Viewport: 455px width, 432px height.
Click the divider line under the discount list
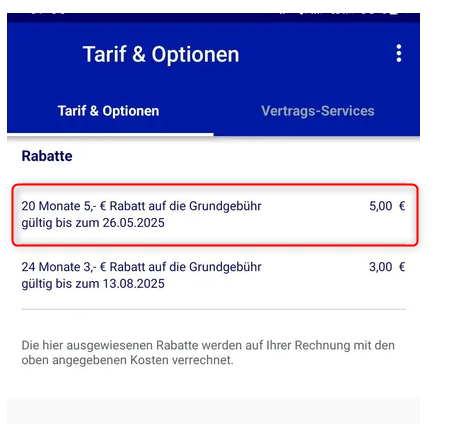(x=213, y=309)
